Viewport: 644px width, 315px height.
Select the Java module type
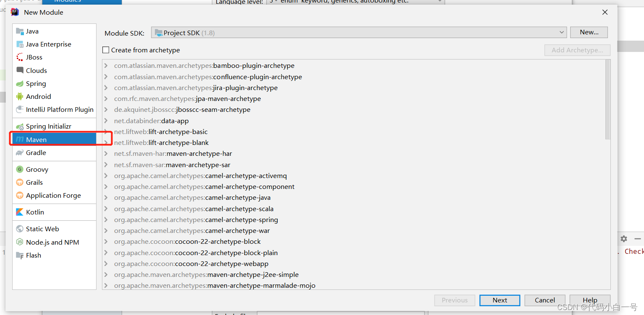tap(31, 31)
